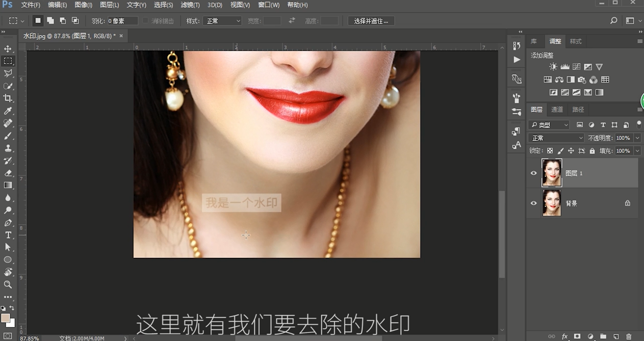Switch to the 样式 panel tab
Viewport: 644px width, 341px height.
point(576,41)
